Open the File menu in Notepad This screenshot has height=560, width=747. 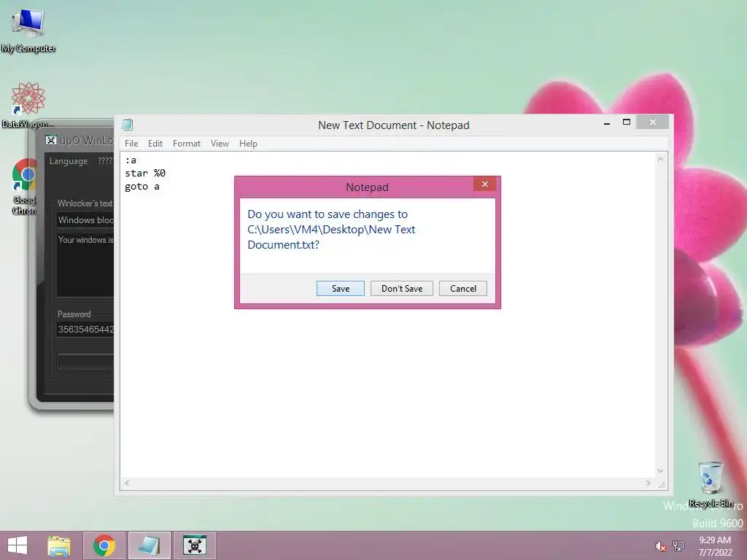131,144
